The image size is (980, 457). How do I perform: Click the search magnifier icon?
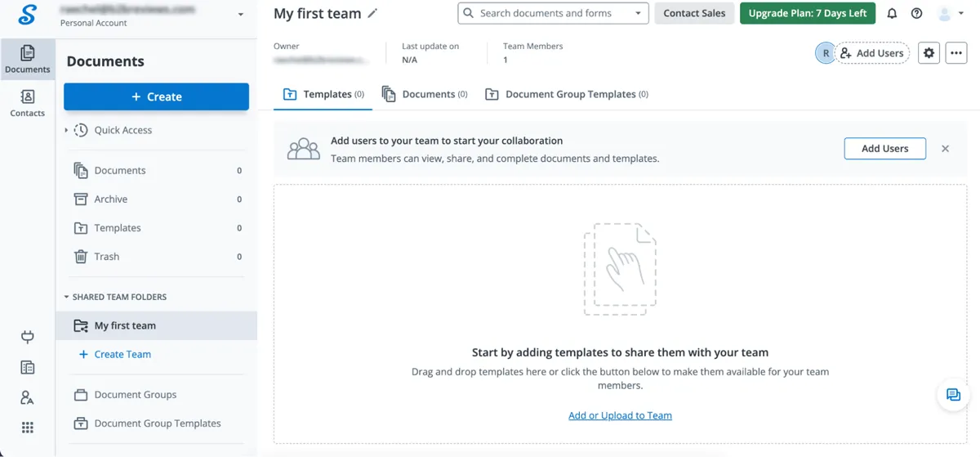(x=469, y=13)
